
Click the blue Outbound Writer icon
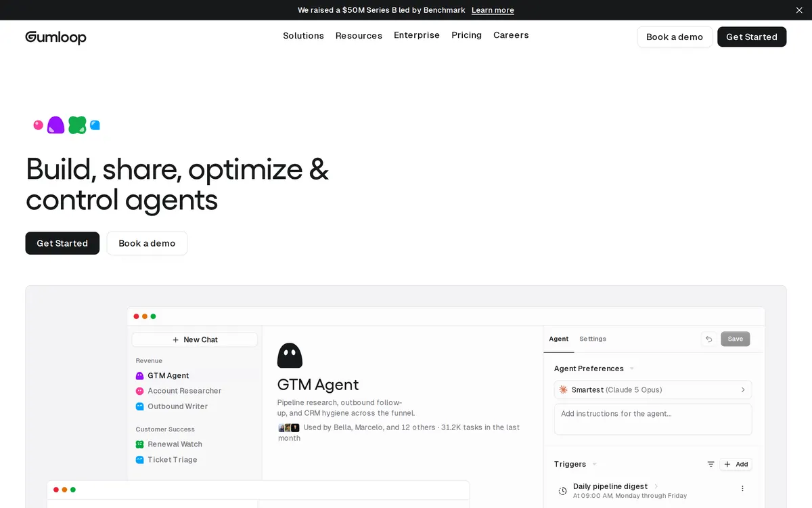click(x=139, y=406)
